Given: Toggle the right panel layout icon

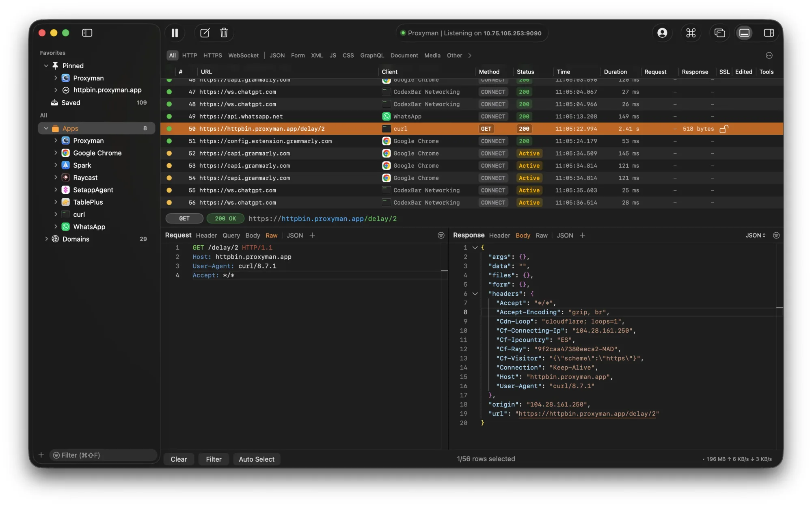Looking at the screenshot, I should [769, 33].
